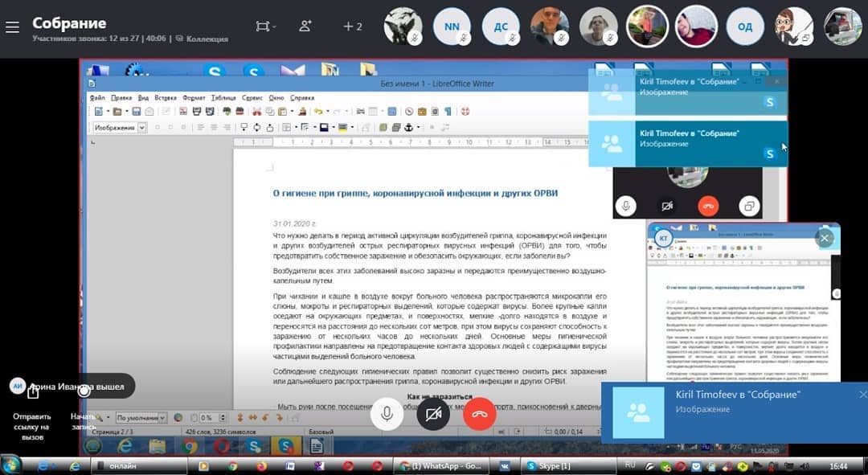Open the shared-screen Правка menu

point(121,97)
